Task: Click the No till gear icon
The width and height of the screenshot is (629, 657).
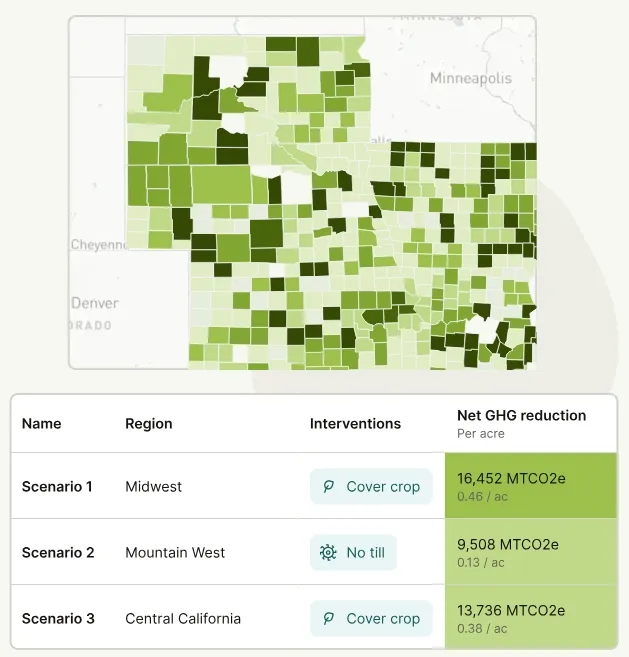Action: point(328,553)
